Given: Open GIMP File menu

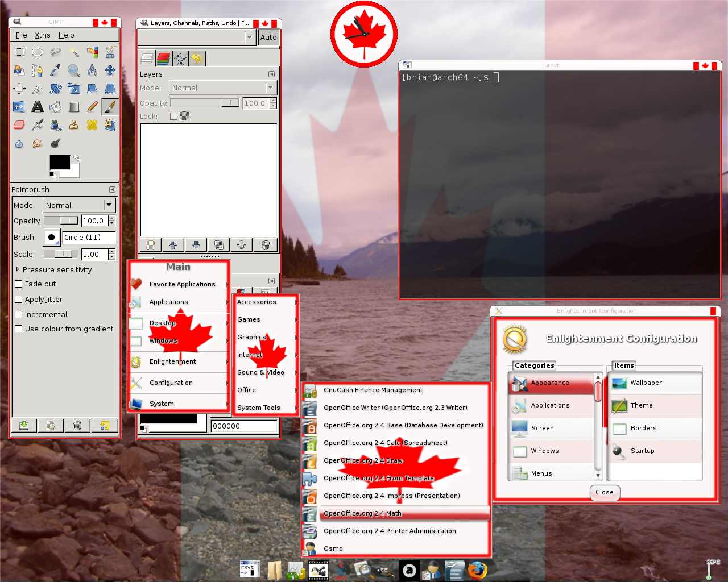Looking at the screenshot, I should (x=22, y=35).
